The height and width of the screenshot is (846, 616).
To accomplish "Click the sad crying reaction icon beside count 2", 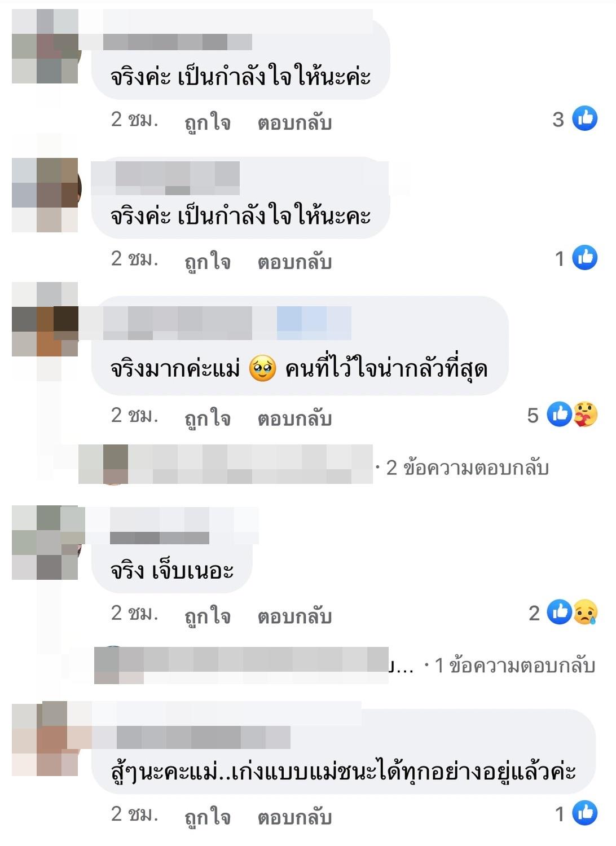I will [x=586, y=613].
